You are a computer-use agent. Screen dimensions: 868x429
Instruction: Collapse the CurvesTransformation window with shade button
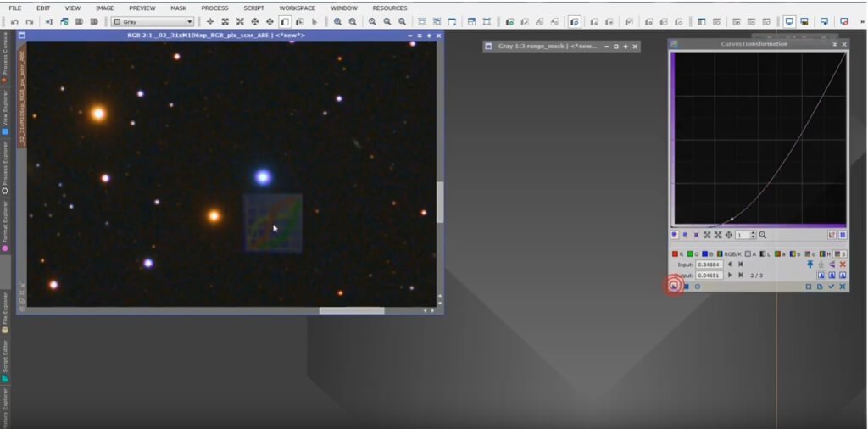click(x=835, y=44)
